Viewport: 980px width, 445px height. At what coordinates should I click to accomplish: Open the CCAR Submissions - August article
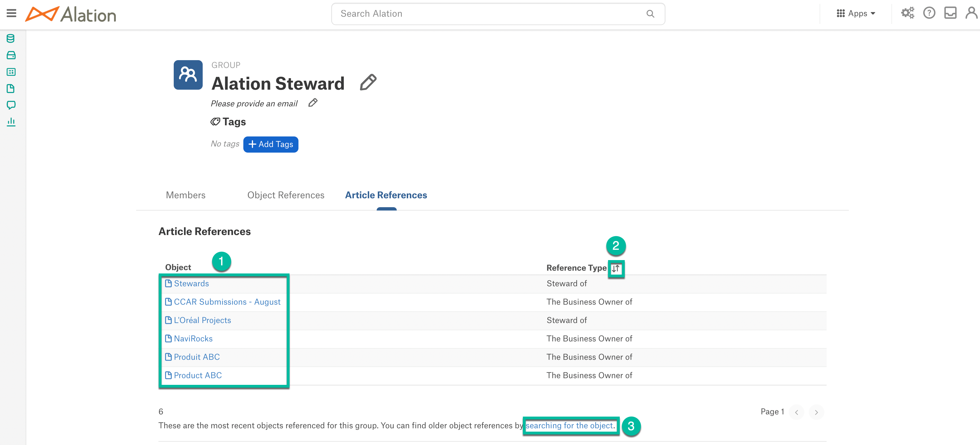pos(227,302)
